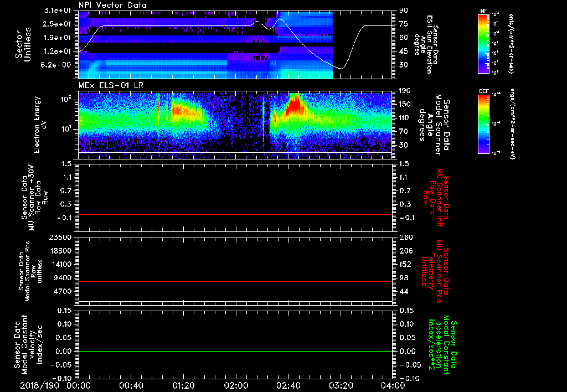Image resolution: width=567 pixels, height=392 pixels.
Task: Click the "cnts/(cm**2-sr-sec)" units label
Action: tap(511, 44)
